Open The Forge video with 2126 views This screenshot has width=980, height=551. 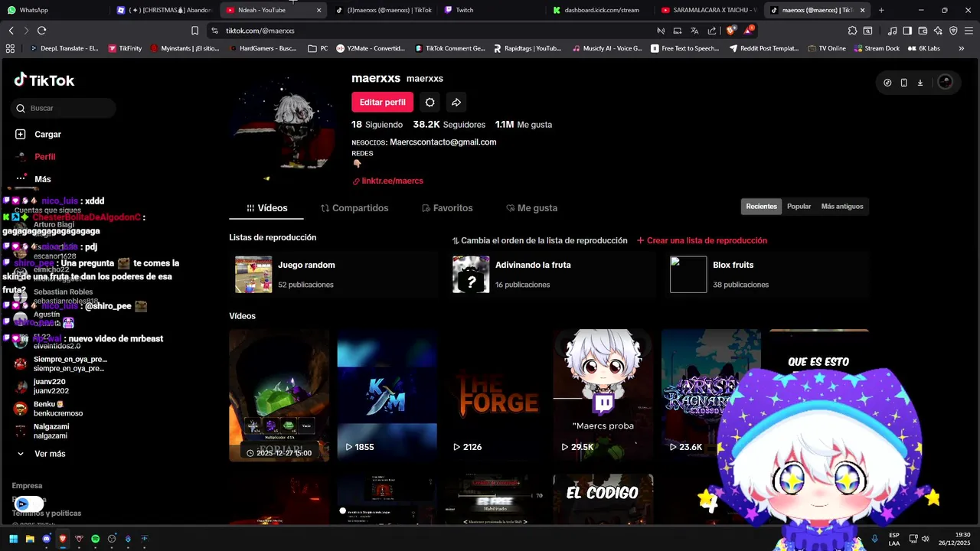pos(495,396)
